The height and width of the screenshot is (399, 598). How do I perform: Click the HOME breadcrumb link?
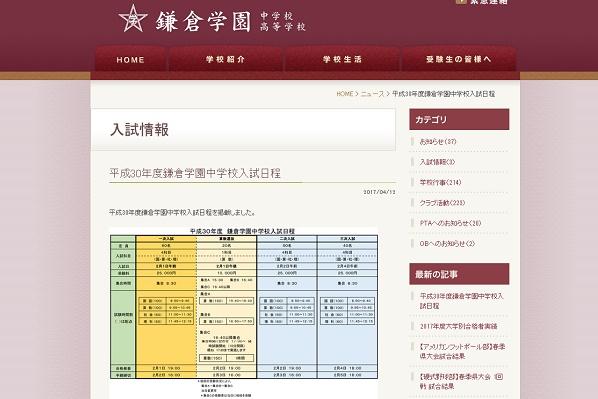pyautogui.click(x=345, y=94)
